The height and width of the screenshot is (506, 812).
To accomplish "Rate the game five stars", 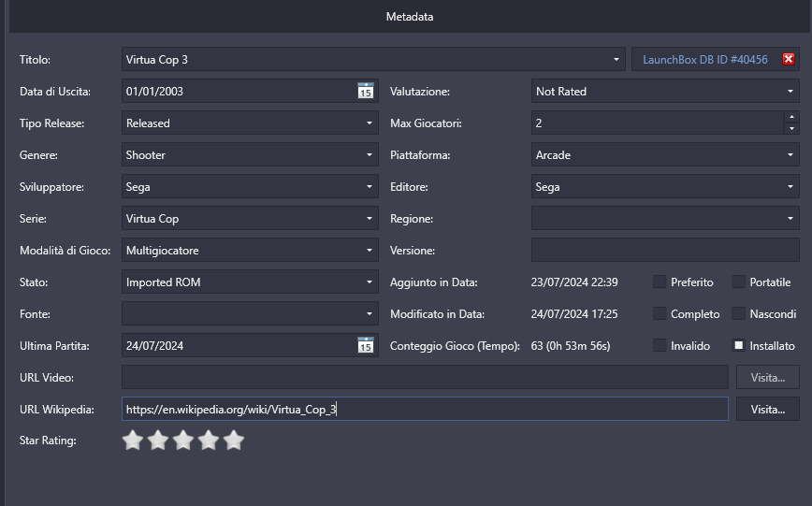I will [x=234, y=441].
